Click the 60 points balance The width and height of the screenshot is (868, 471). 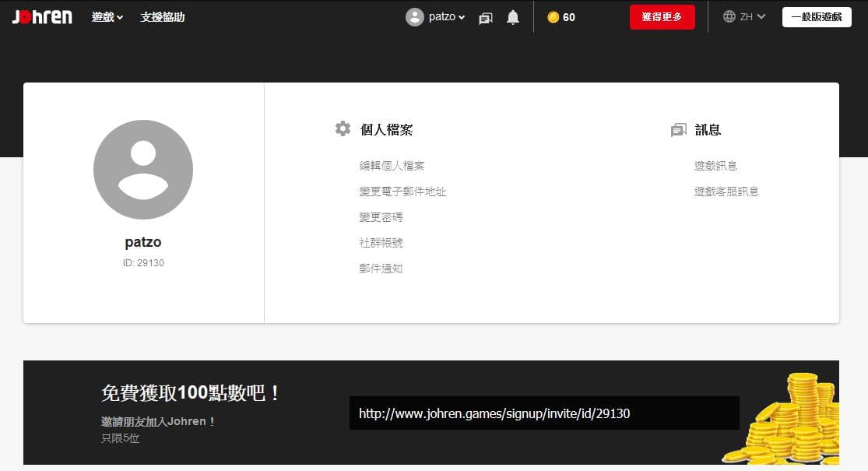(569, 17)
